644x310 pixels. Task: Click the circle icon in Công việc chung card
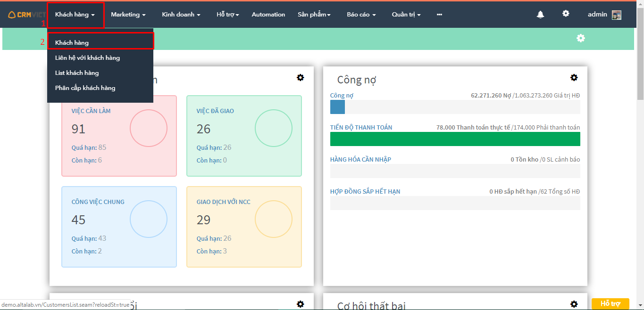tap(149, 219)
